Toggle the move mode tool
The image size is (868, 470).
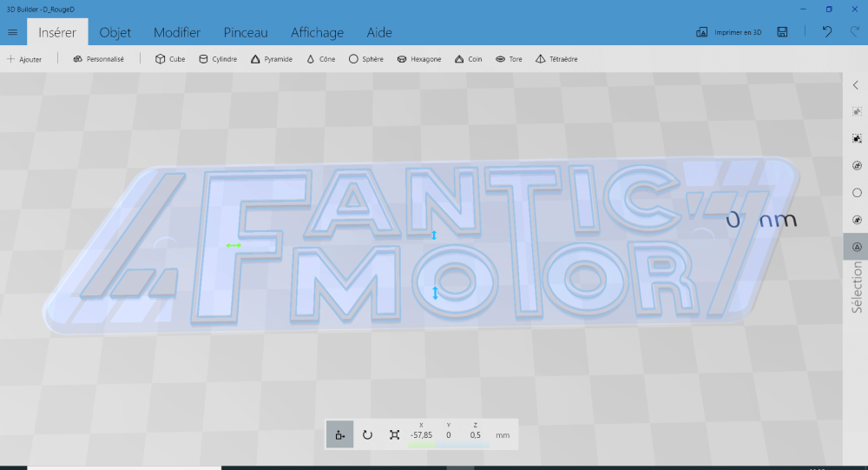coord(339,434)
